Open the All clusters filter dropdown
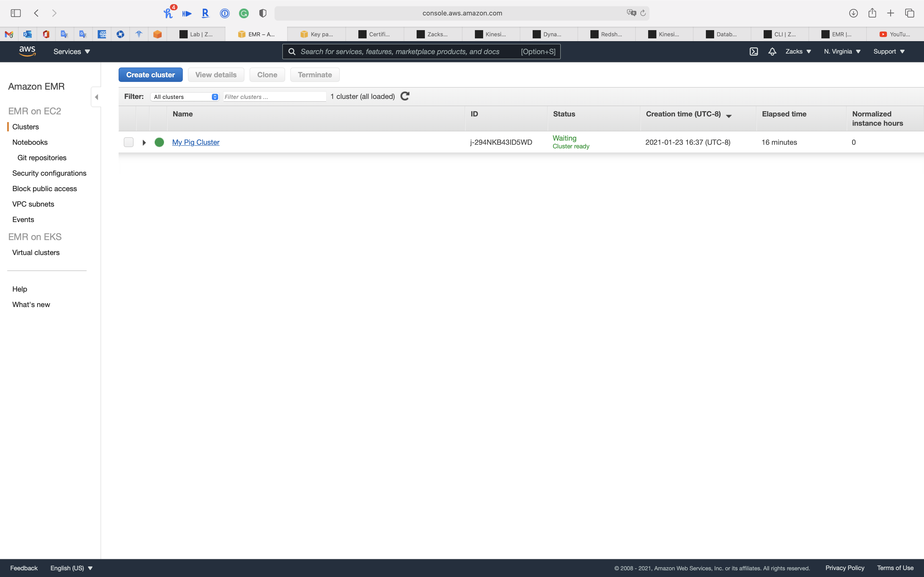924x577 pixels. pyautogui.click(x=185, y=97)
